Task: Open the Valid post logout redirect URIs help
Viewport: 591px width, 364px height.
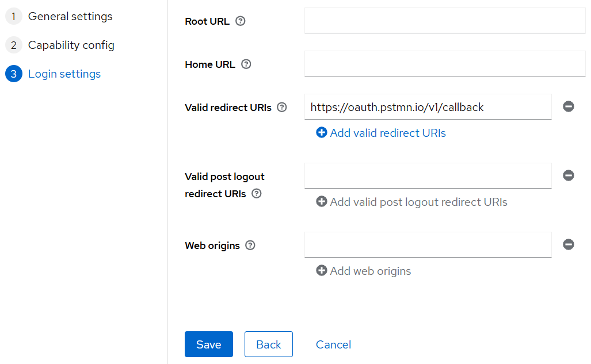Action: pos(256,194)
